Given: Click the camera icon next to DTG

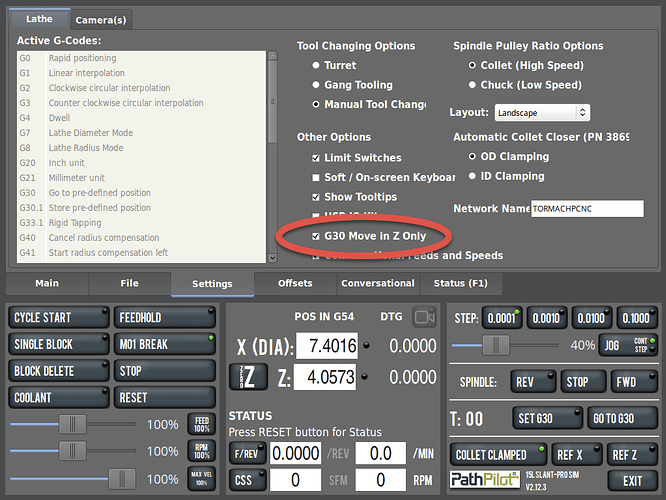Looking at the screenshot, I should 425,316.
